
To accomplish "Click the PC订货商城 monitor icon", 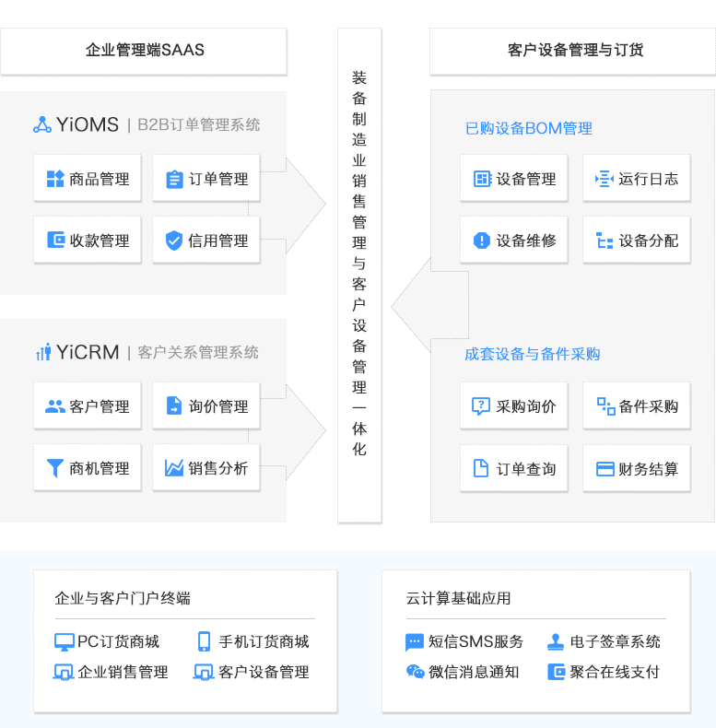I will pos(65,642).
